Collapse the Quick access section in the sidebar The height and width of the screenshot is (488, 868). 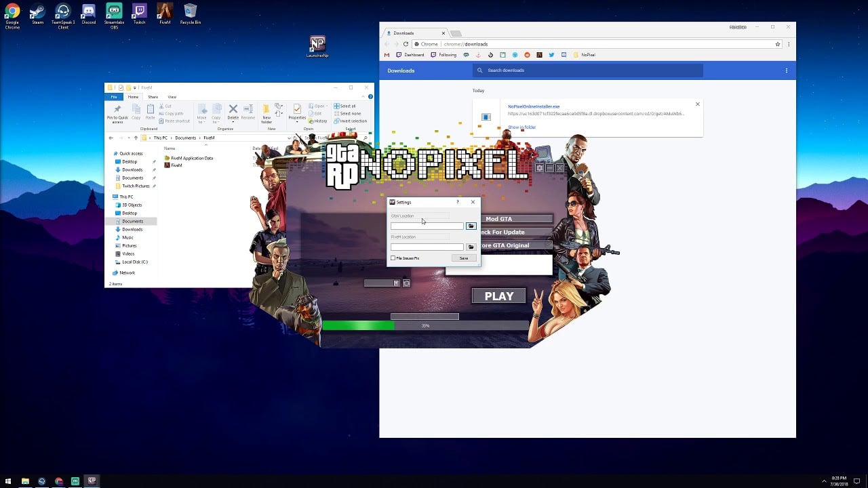click(x=113, y=153)
